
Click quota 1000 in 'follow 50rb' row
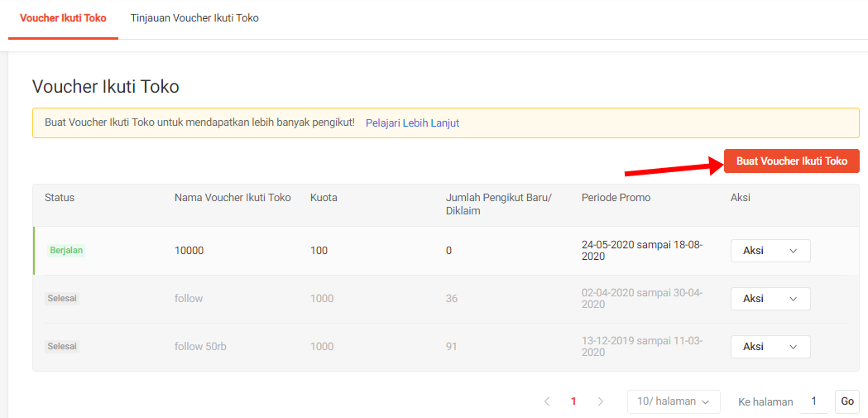pos(322,347)
